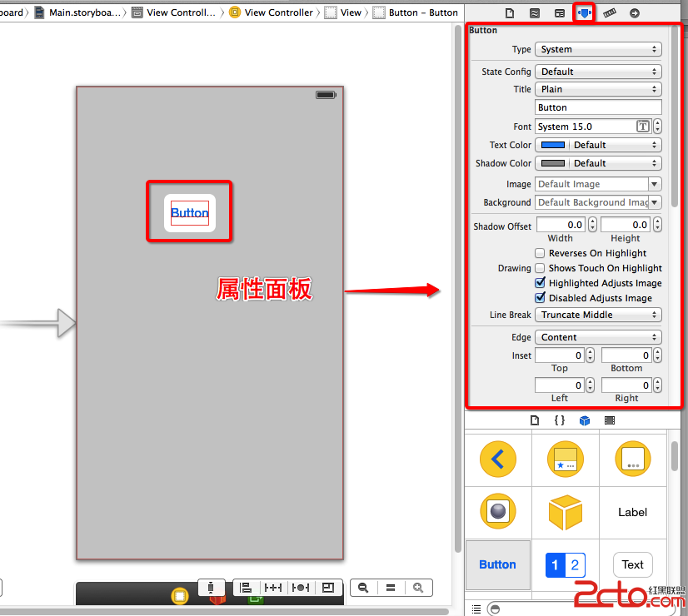Open the Attributes inspector tab

tap(585, 13)
